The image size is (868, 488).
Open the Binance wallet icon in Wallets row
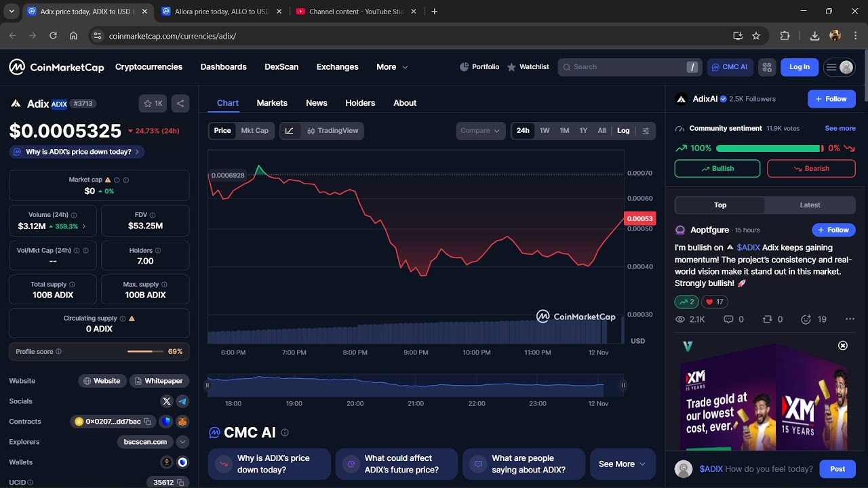[167, 462]
